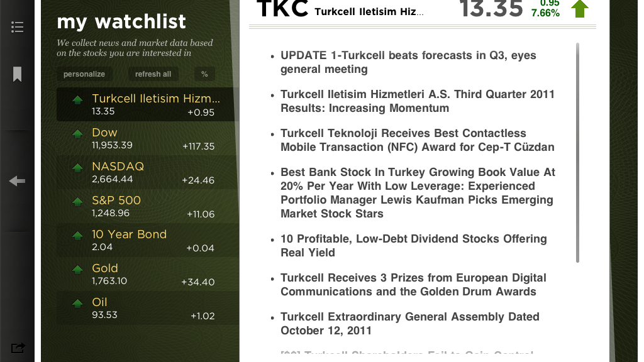This screenshot has width=644, height=362.
Task: Share the page via the export icon
Action: [18, 348]
